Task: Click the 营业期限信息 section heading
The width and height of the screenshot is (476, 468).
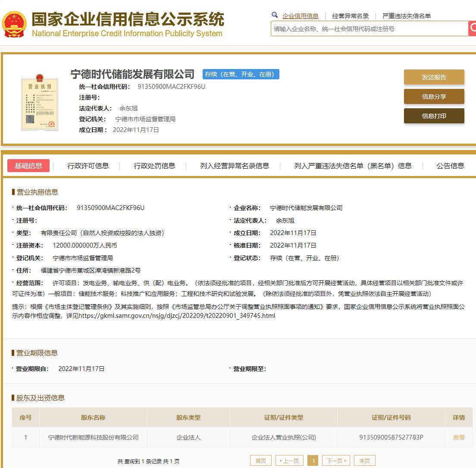Action: point(37,353)
